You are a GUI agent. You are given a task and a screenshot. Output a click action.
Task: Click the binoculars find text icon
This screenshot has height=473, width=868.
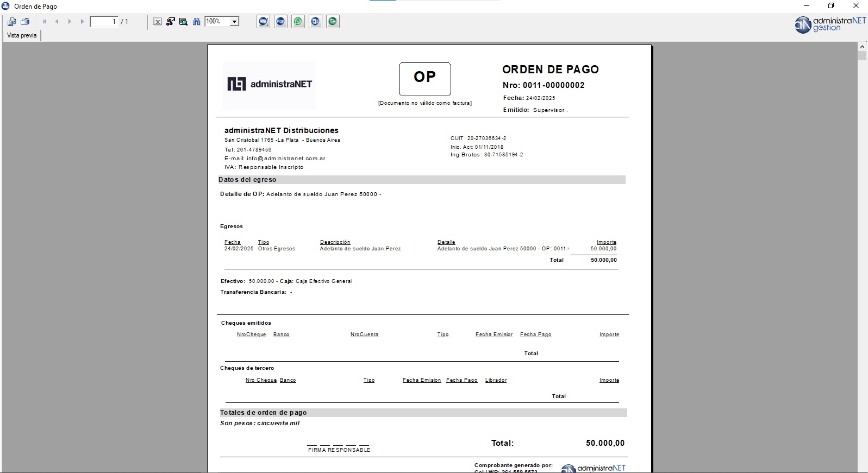click(196, 22)
